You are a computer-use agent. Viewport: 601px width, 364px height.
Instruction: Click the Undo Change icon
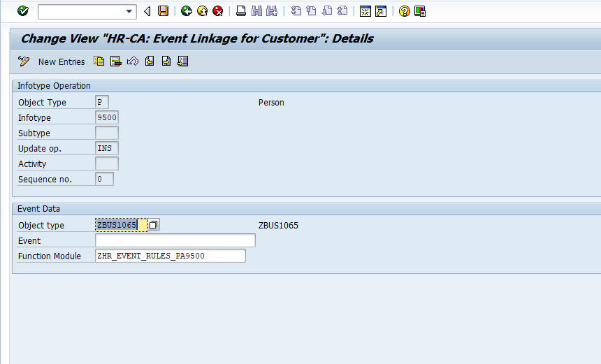pos(133,61)
